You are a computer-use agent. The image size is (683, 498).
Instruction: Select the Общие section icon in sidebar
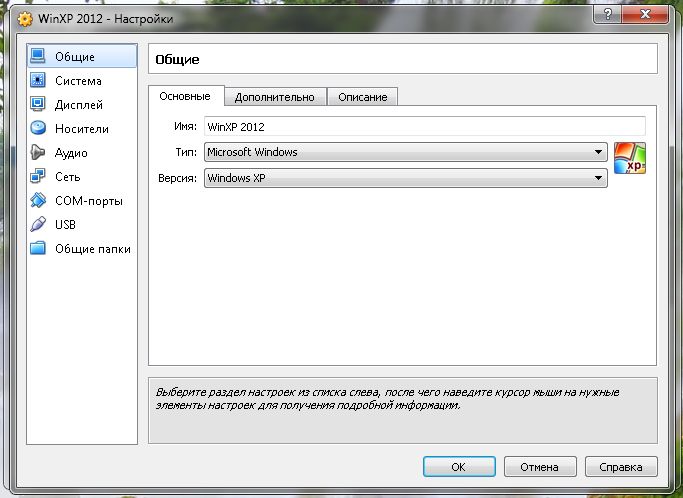39,57
